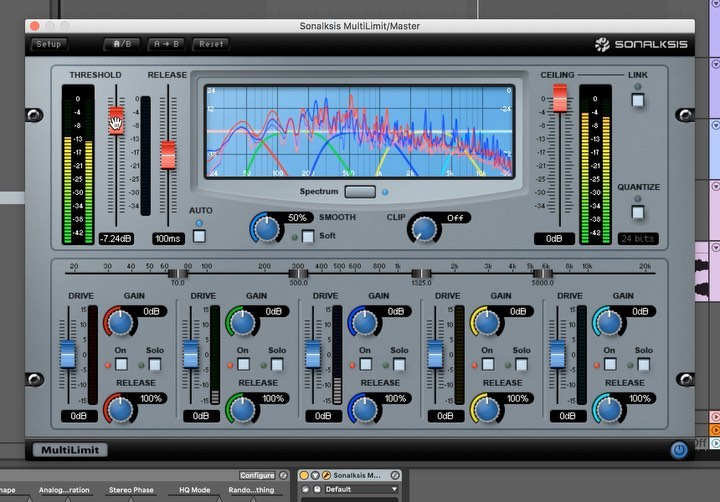Open the Default preset dropdown

tap(360, 490)
